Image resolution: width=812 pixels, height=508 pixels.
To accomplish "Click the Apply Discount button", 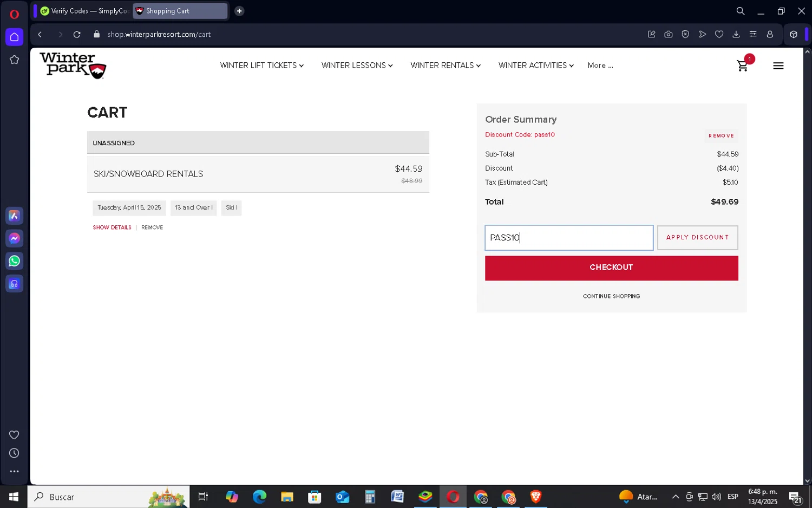I will tap(697, 238).
